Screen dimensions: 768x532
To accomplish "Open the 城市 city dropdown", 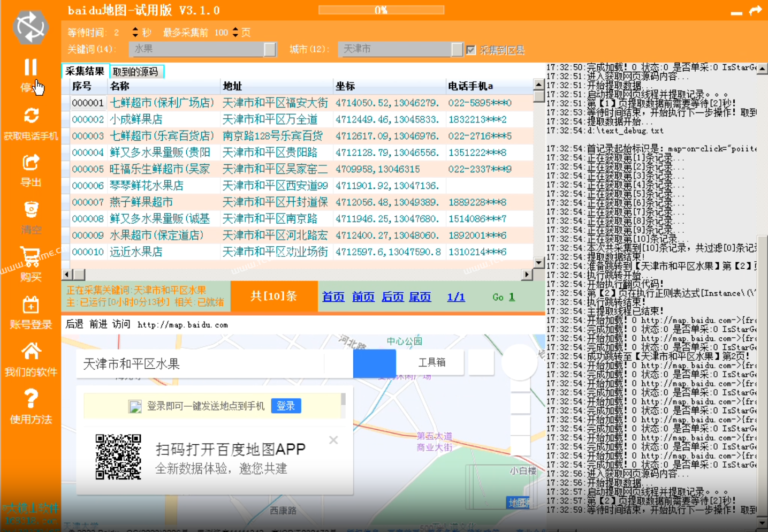I will tap(457, 49).
